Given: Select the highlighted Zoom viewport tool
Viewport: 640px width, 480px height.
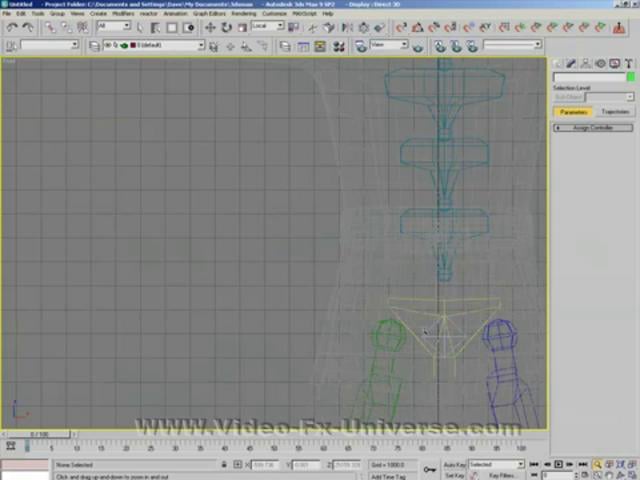Looking at the screenshot, I should pyautogui.click(x=597, y=464).
